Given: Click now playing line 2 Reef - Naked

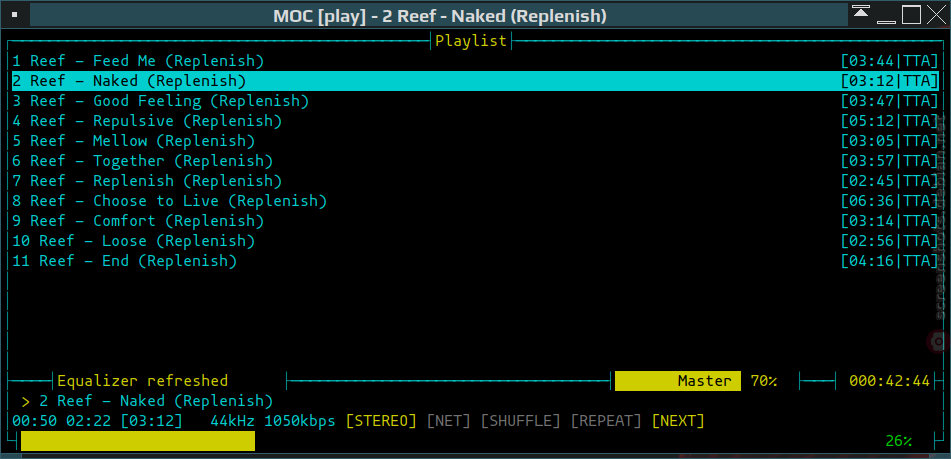Looking at the screenshot, I should 156,401.
